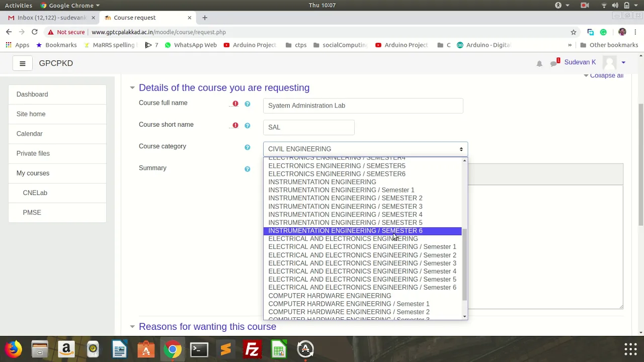Select ELECTRONICS ENGINEERING / SEMESTER5 option
644x362 pixels.
pyautogui.click(x=362, y=166)
